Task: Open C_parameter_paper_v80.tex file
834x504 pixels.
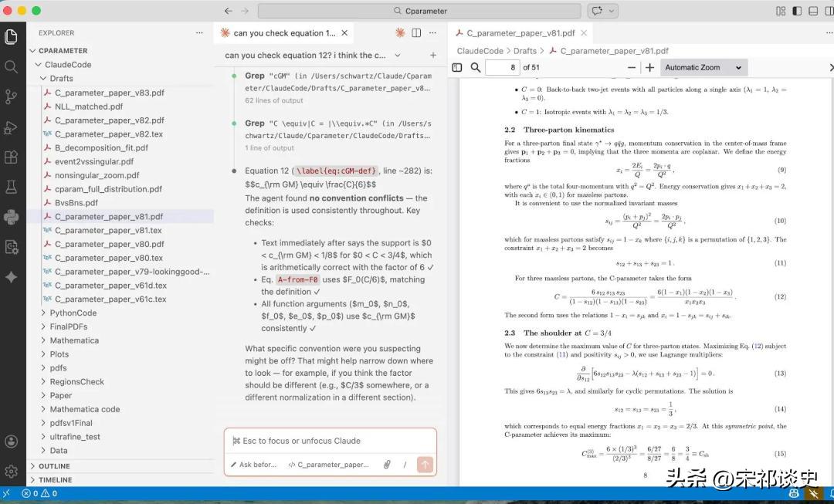Action: [109, 258]
